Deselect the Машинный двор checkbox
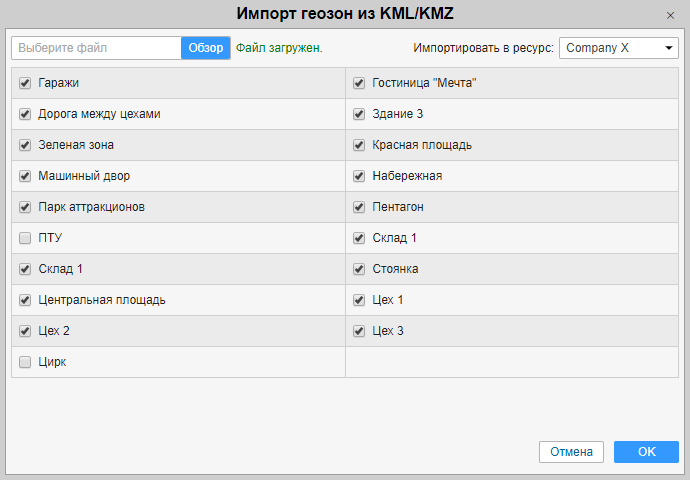This screenshot has height=480, width=690. click(x=26, y=176)
